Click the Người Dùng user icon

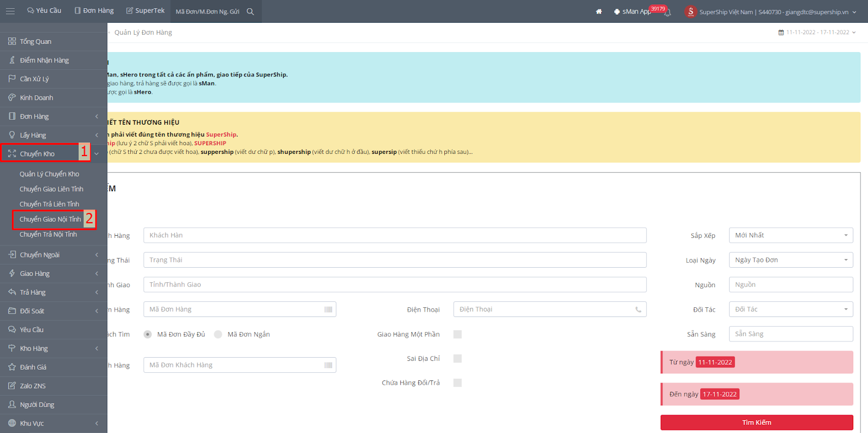tap(12, 404)
